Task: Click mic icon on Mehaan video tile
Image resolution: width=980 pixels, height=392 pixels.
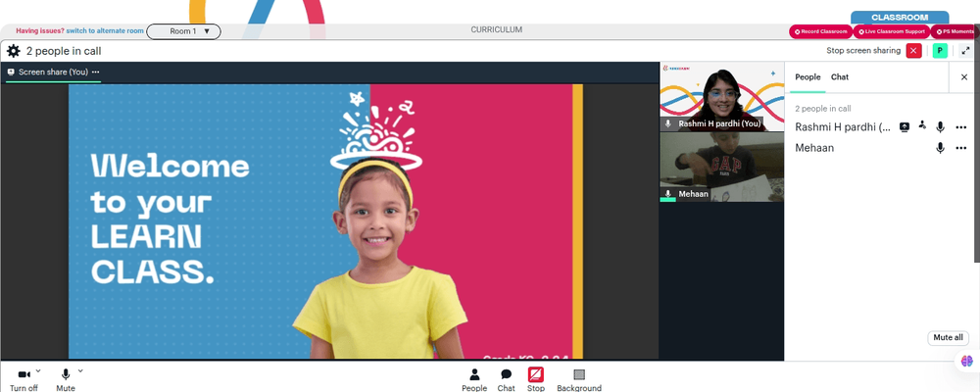Action: 668,194
